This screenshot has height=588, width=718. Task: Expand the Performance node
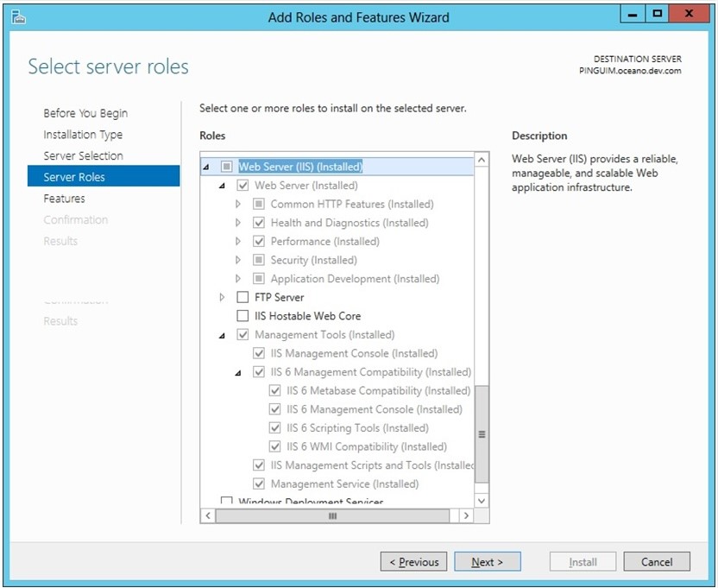238,241
